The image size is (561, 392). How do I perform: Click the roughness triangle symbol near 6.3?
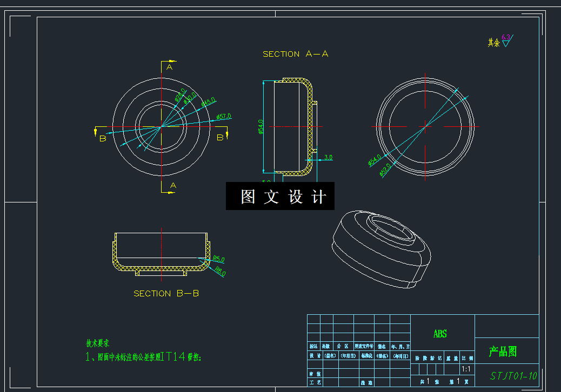[x=506, y=43]
